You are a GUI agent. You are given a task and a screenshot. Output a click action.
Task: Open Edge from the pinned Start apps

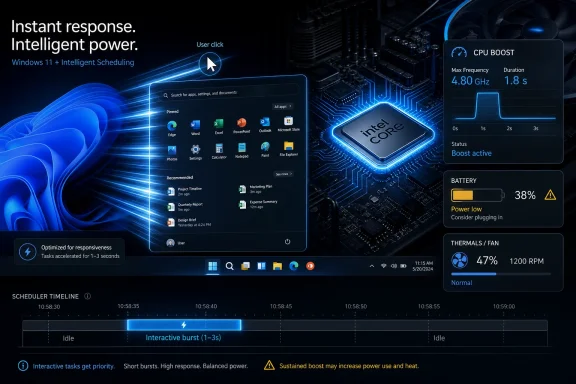click(172, 126)
